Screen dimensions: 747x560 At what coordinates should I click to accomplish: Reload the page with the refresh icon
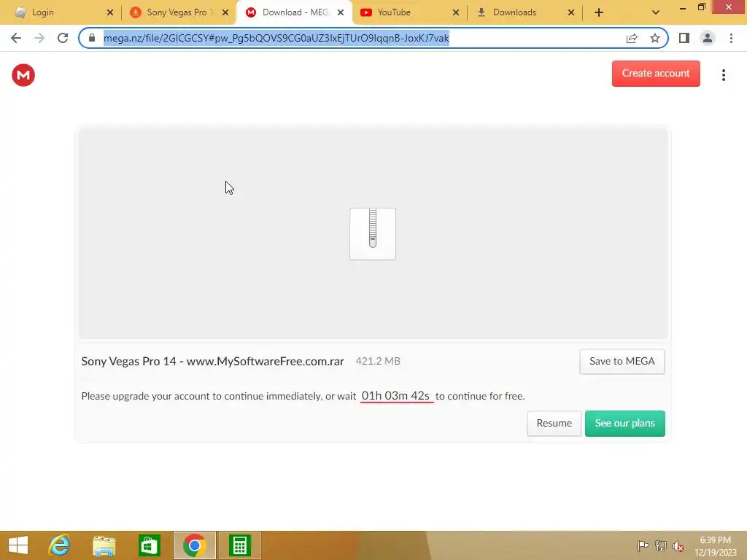tap(63, 38)
